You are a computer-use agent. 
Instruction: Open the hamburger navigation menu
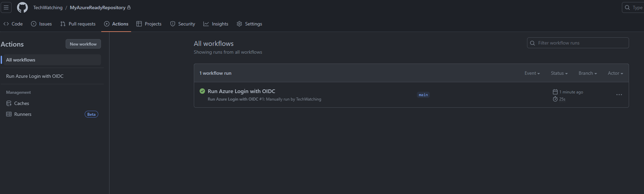(x=6, y=7)
